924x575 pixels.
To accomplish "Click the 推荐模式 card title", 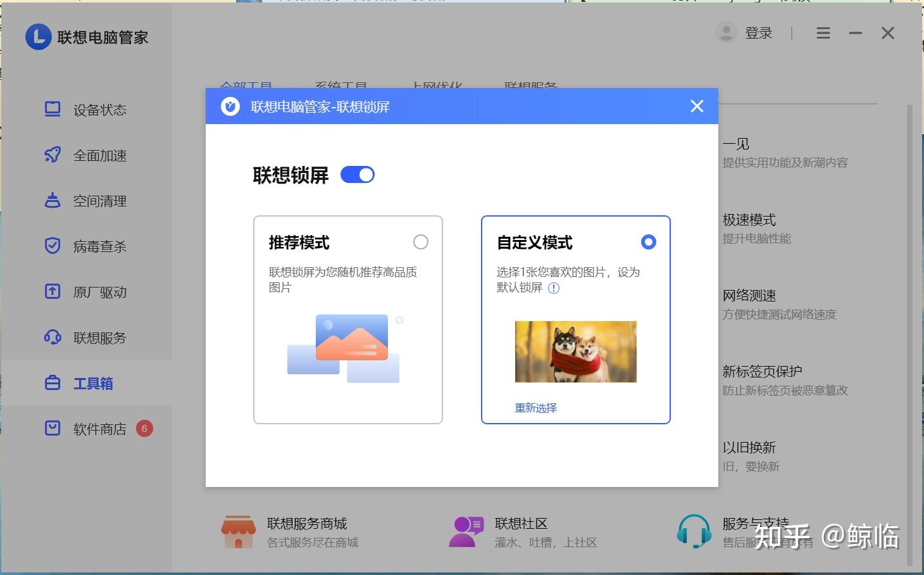I will tap(299, 243).
